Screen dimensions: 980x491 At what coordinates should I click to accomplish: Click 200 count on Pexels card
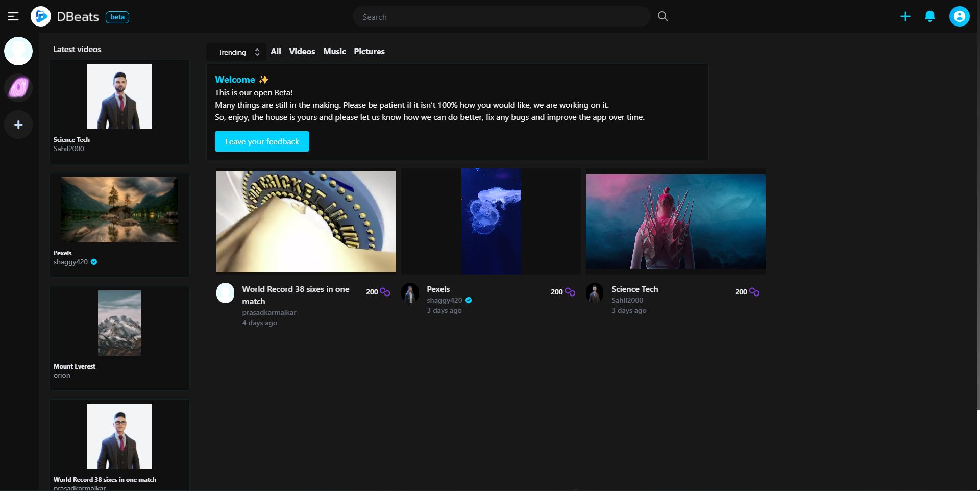pos(556,292)
